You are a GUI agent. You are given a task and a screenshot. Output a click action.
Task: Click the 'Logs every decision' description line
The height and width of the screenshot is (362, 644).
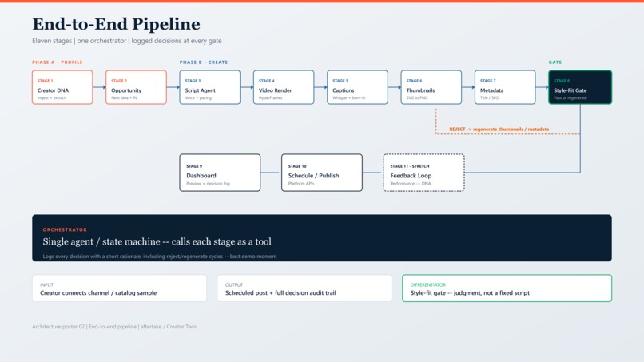[160, 257]
